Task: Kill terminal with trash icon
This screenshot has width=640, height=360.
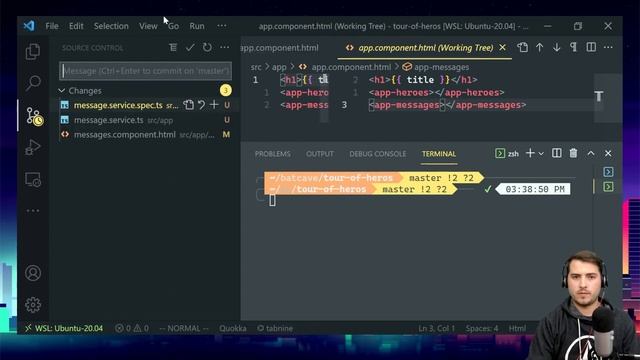Action: click(x=573, y=153)
